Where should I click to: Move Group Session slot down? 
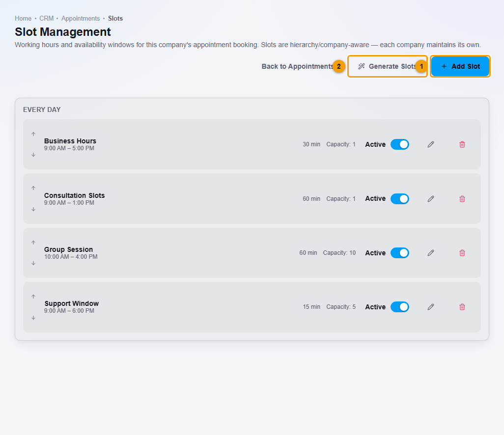(33, 263)
